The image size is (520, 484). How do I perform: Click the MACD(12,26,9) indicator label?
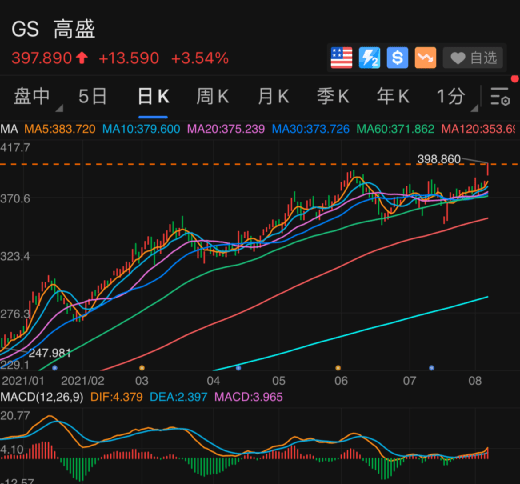coord(42,397)
